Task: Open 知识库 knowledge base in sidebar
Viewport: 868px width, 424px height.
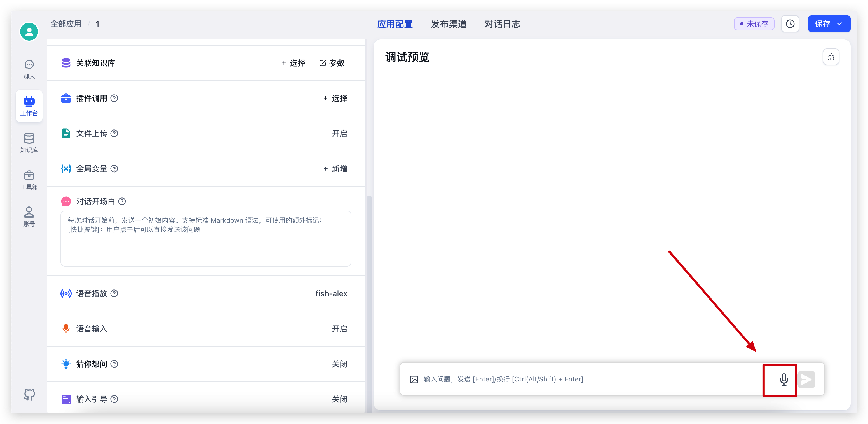Action: pyautogui.click(x=29, y=143)
